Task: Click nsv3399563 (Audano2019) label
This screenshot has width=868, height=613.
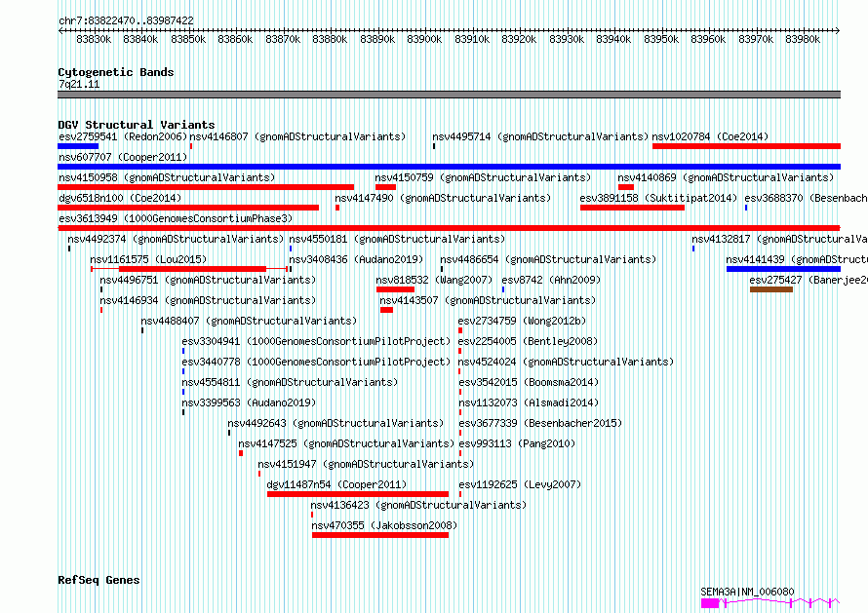Action: (x=249, y=402)
